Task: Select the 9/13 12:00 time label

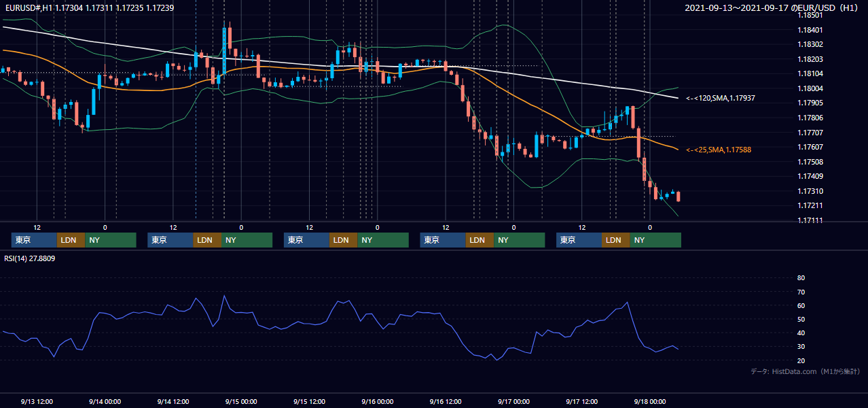Action: [37, 401]
